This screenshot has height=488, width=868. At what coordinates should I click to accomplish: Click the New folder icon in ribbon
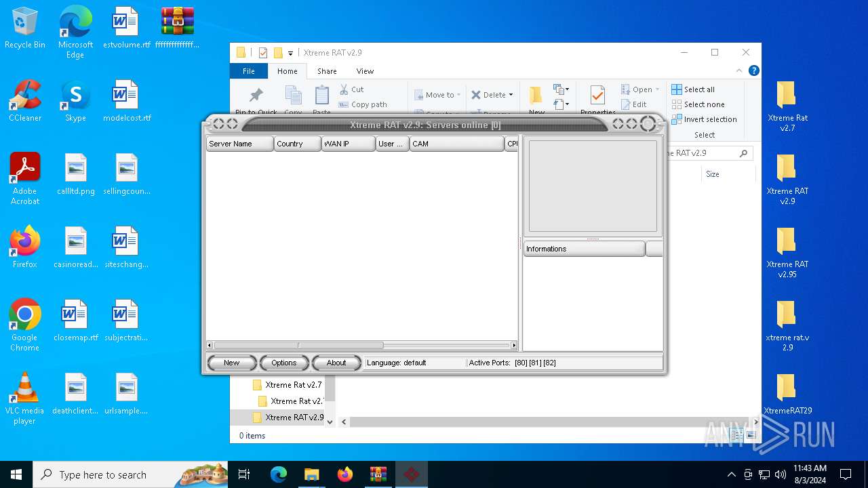click(x=536, y=96)
